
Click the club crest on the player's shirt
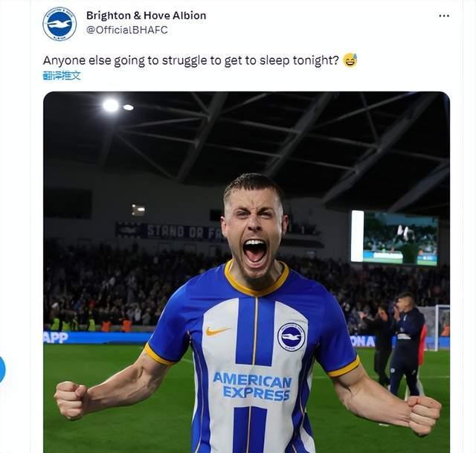pyautogui.click(x=291, y=337)
